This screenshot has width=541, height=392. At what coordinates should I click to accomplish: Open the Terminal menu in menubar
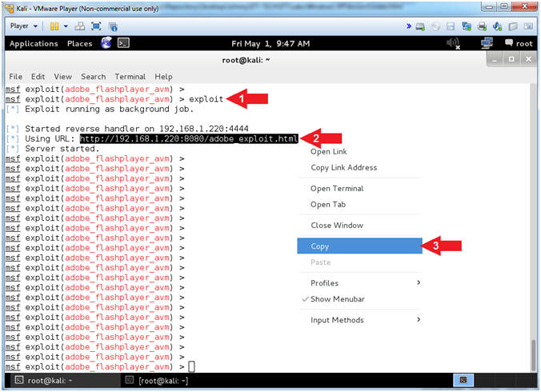point(130,77)
